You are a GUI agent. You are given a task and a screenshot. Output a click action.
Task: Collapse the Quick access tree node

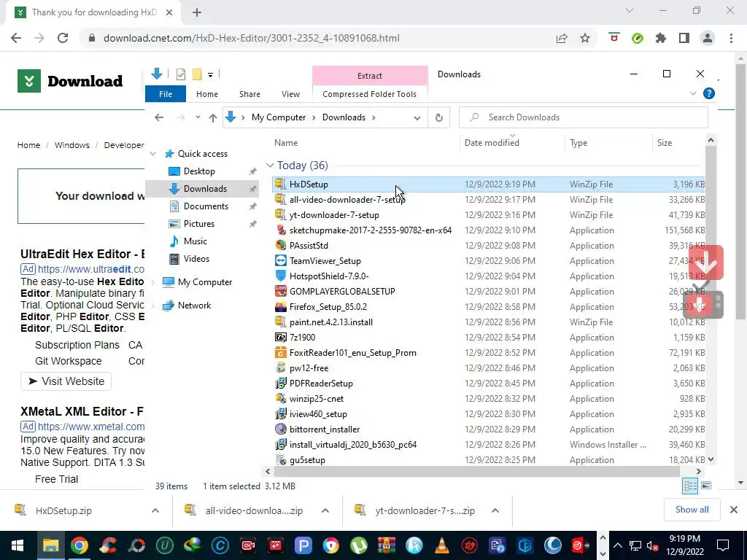(153, 154)
